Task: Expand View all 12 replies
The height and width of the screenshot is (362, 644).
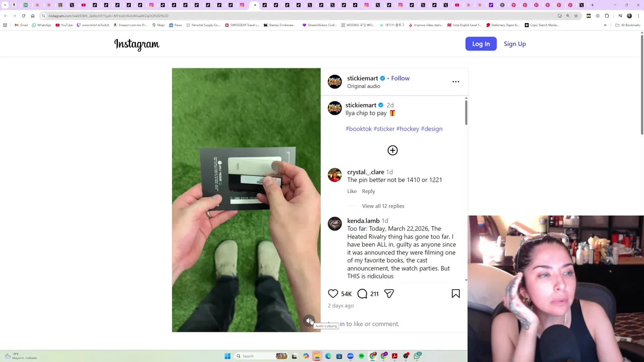Action: pyautogui.click(x=383, y=206)
